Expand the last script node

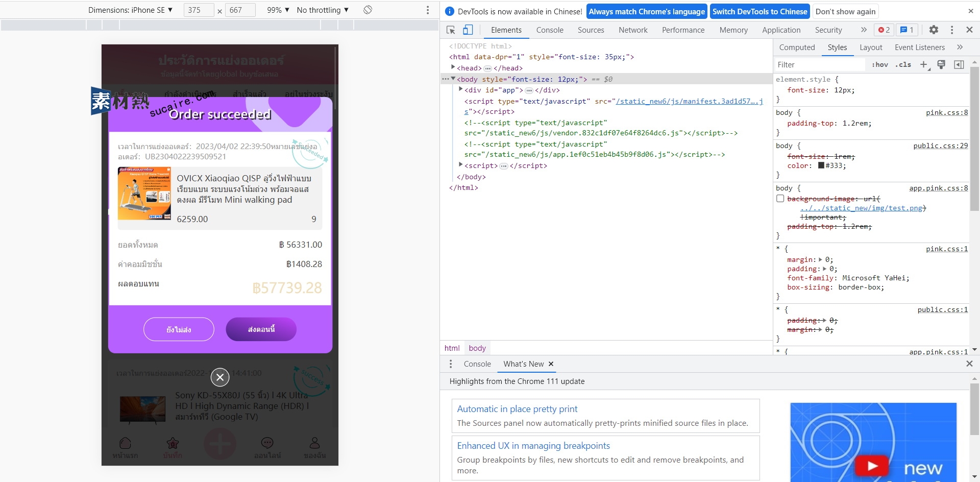click(460, 165)
